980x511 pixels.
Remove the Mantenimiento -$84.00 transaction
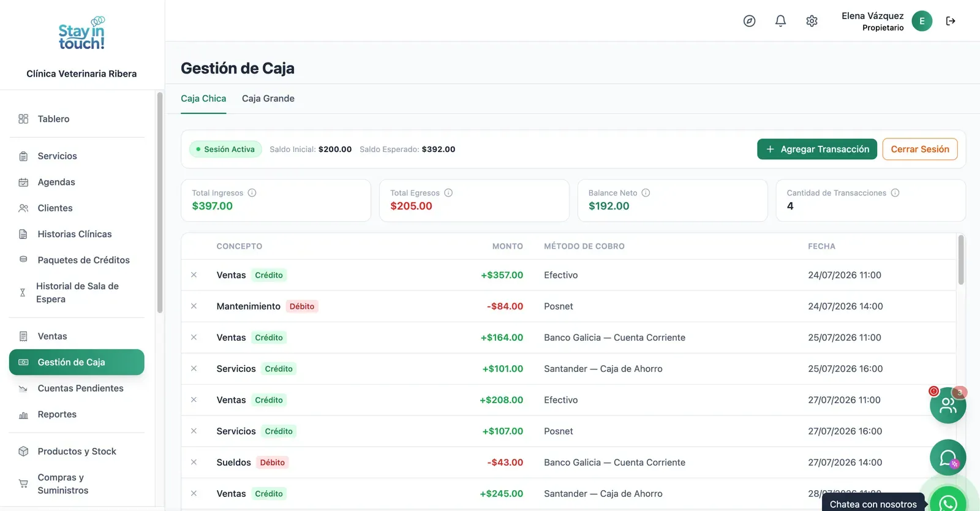(x=194, y=306)
